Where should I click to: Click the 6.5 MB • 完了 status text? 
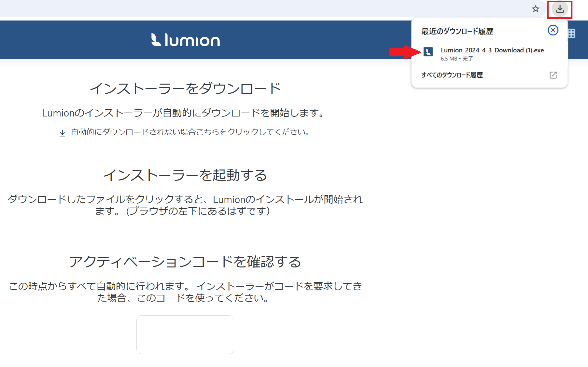point(457,59)
